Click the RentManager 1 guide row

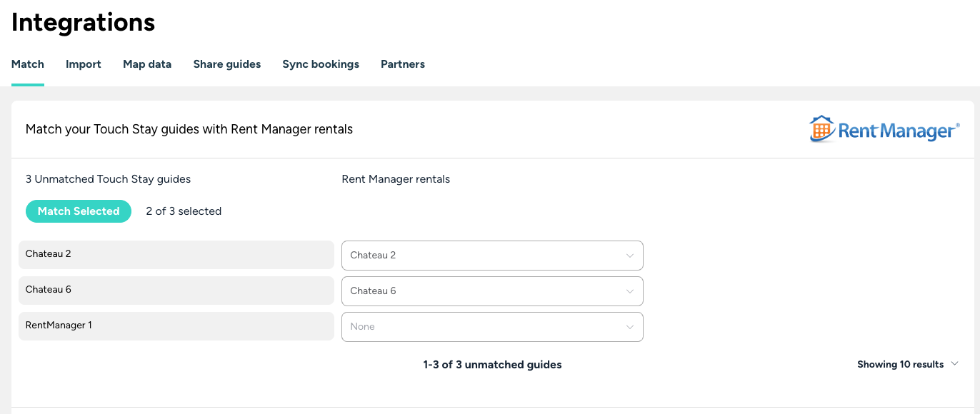pyautogui.click(x=176, y=326)
